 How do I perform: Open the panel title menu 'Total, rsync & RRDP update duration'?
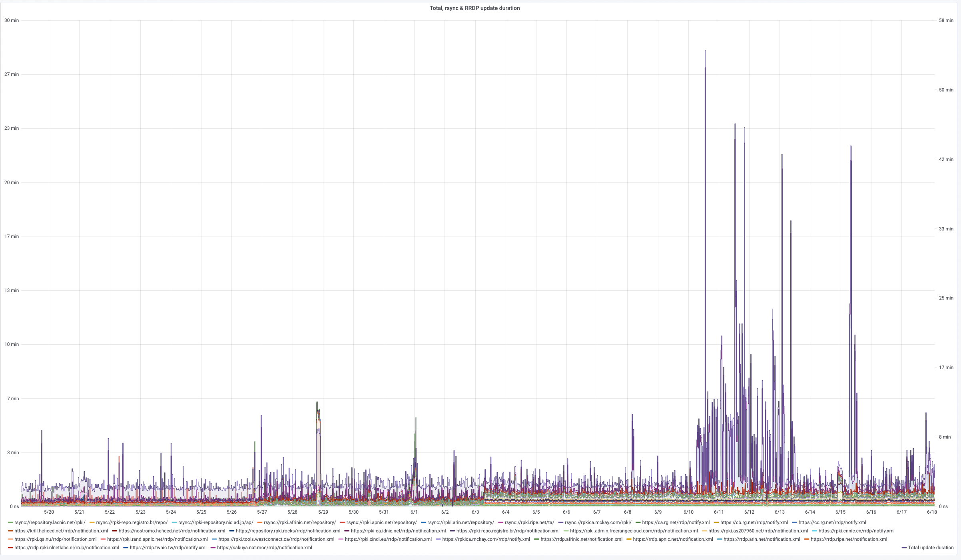pyautogui.click(x=475, y=8)
